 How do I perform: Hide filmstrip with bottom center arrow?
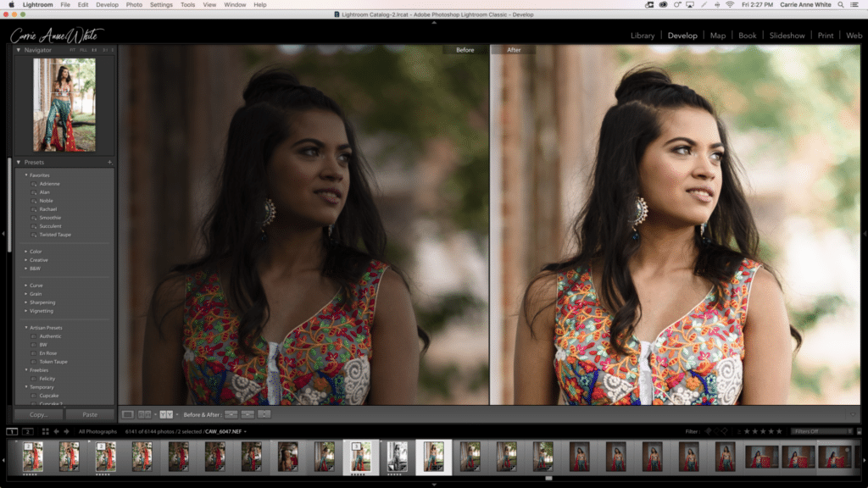[x=434, y=485]
